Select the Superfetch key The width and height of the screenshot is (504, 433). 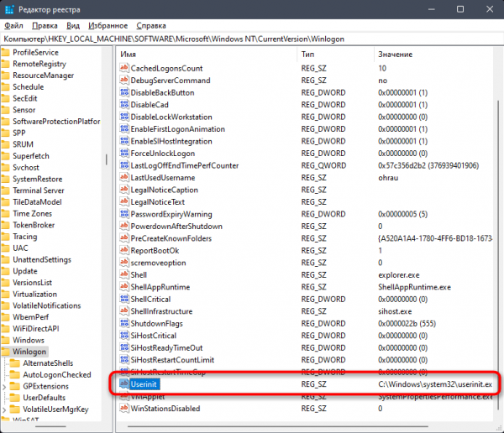pos(31,156)
